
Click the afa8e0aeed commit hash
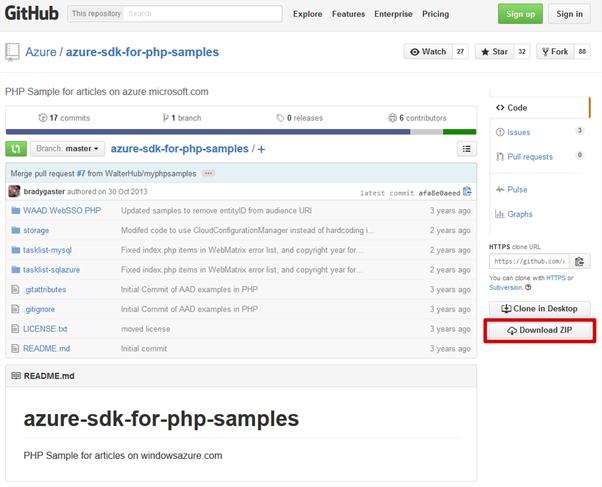tap(439, 193)
